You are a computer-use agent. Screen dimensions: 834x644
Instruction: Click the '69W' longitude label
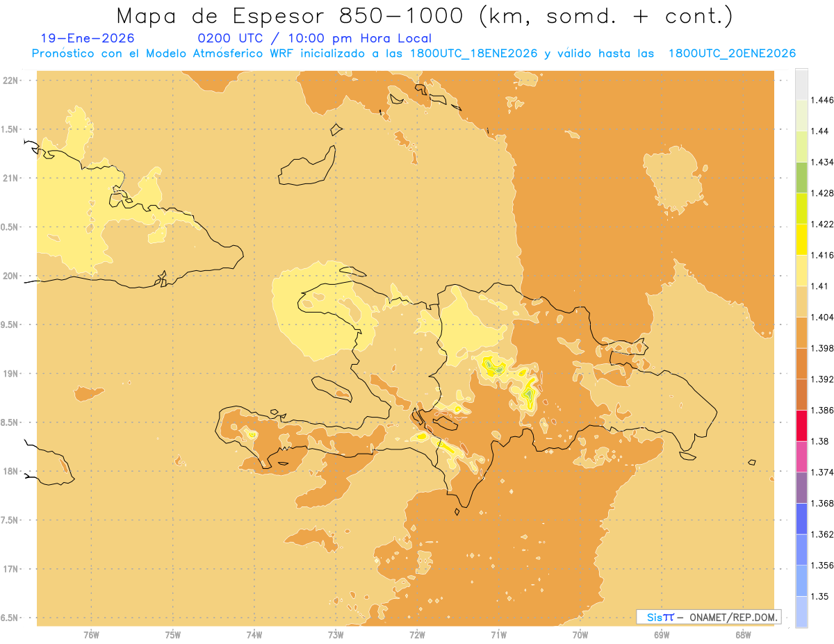[x=662, y=634]
